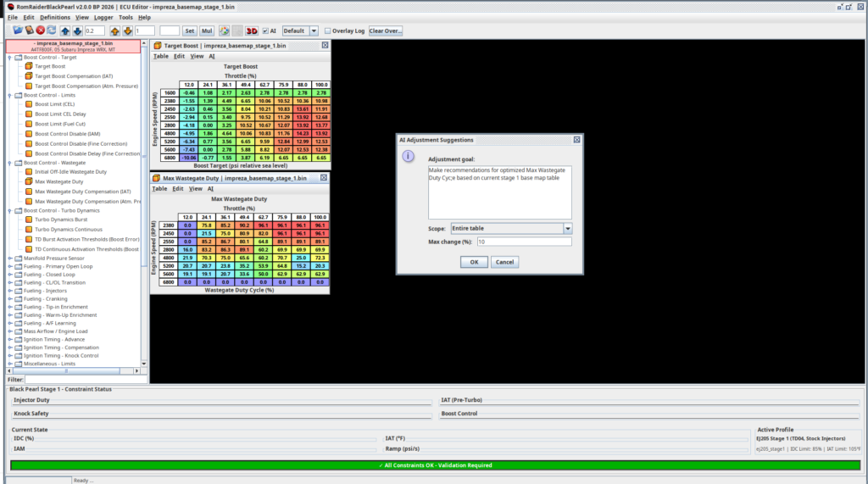This screenshot has width=868, height=484.
Task: Open the Default view dropdown in toolbar
Action: [314, 31]
